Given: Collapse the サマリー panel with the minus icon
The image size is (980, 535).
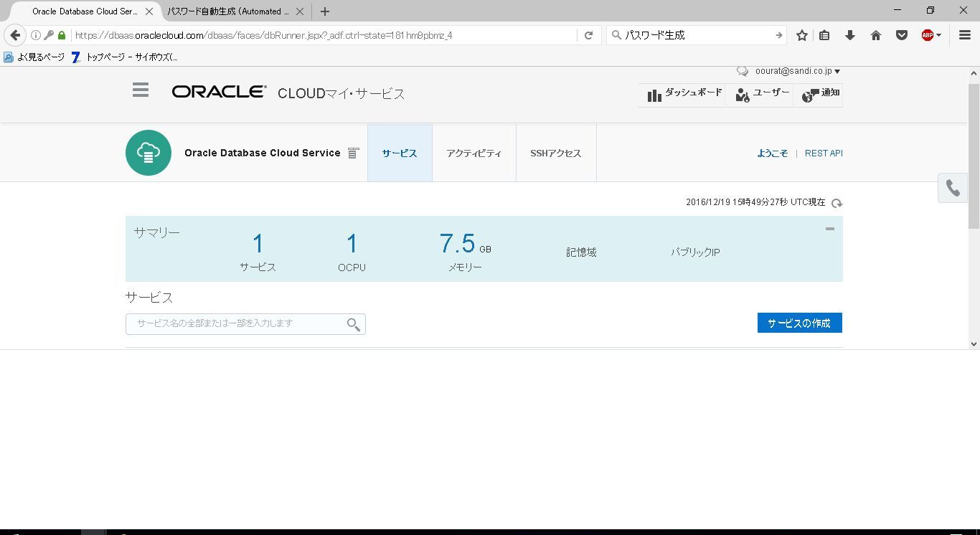Looking at the screenshot, I should coord(830,229).
